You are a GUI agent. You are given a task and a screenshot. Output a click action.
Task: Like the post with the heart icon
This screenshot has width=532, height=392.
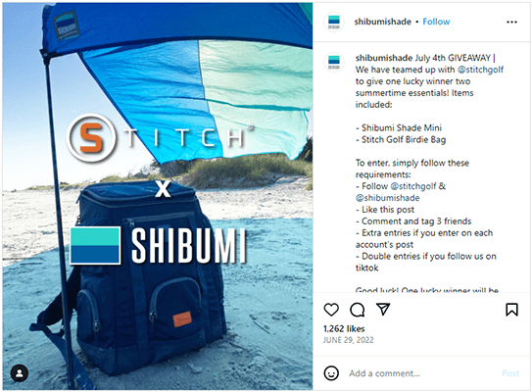[331, 310]
